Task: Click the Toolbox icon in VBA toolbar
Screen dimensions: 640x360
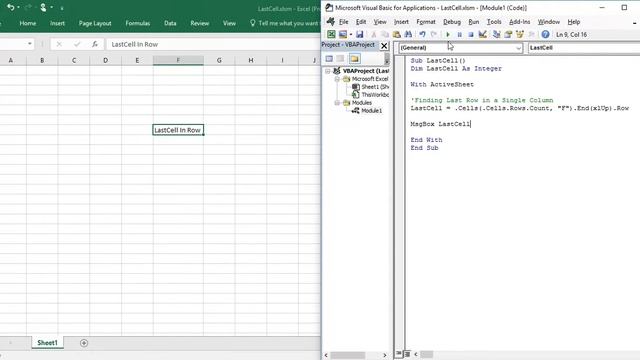Action: click(x=531, y=35)
